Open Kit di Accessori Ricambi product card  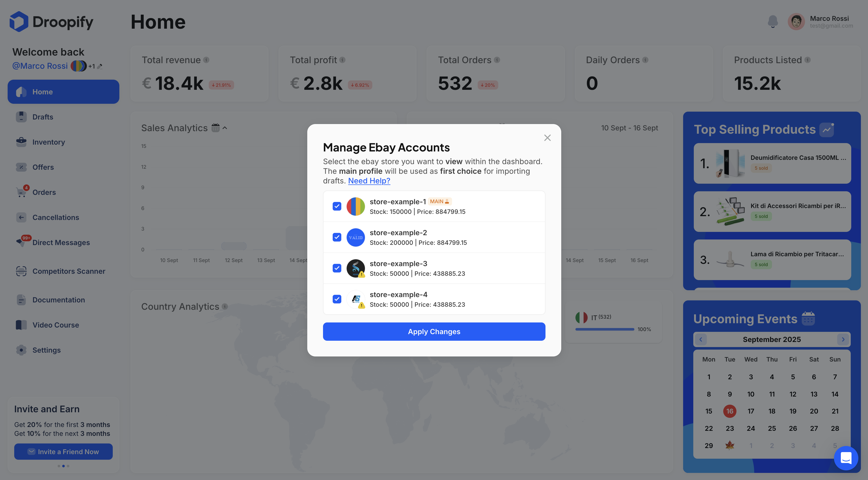[x=772, y=211]
